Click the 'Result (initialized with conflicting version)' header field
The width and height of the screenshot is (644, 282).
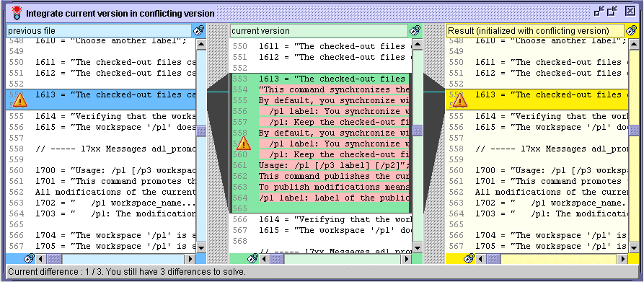(x=535, y=31)
